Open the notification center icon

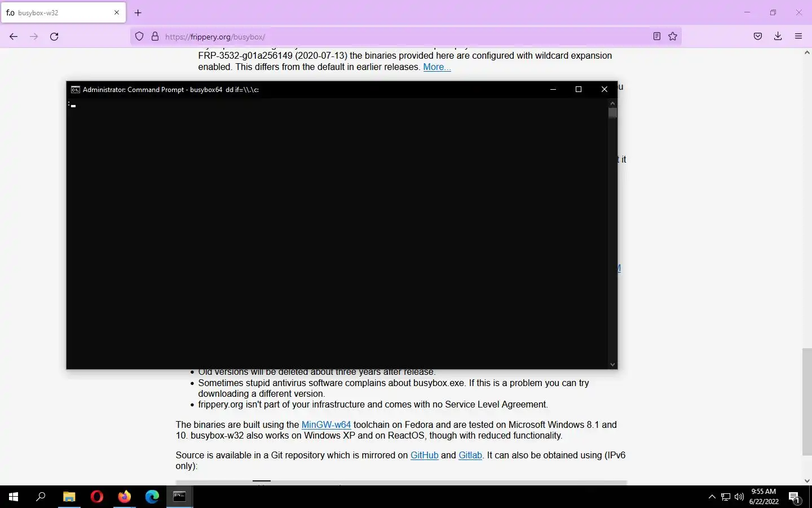click(794, 497)
